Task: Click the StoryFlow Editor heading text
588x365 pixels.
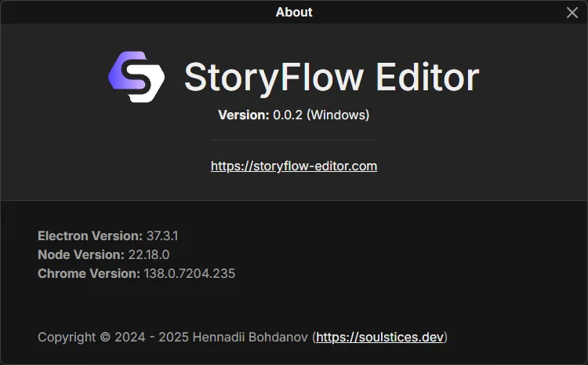Action: 331,77
